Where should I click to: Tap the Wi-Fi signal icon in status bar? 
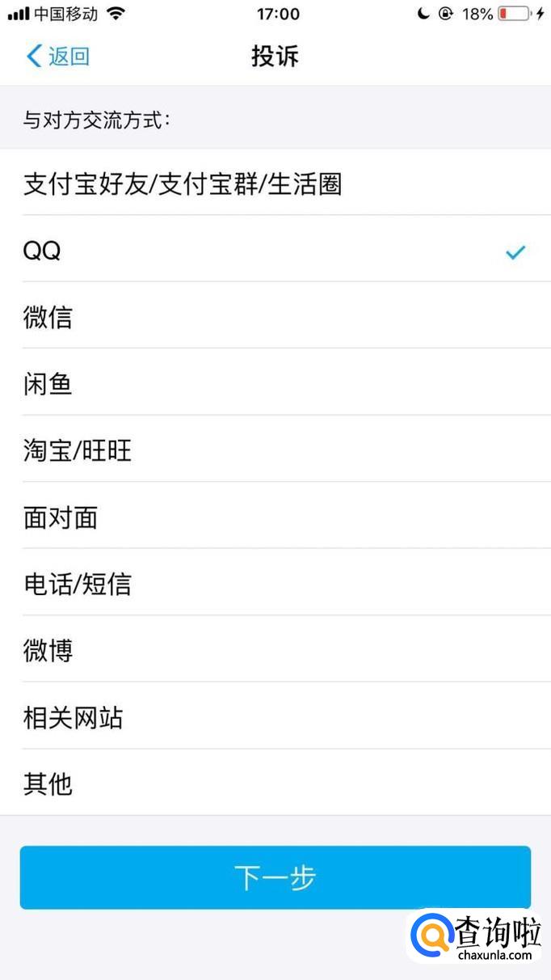pyautogui.click(x=116, y=14)
